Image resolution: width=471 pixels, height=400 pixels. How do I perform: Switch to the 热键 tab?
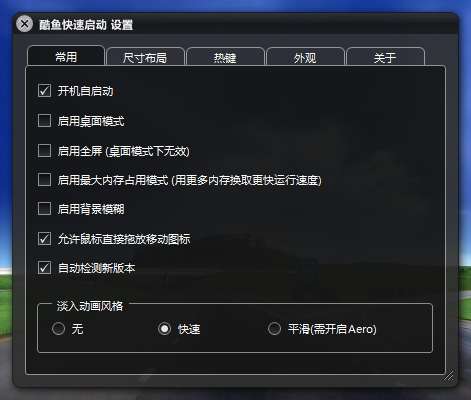coord(225,58)
